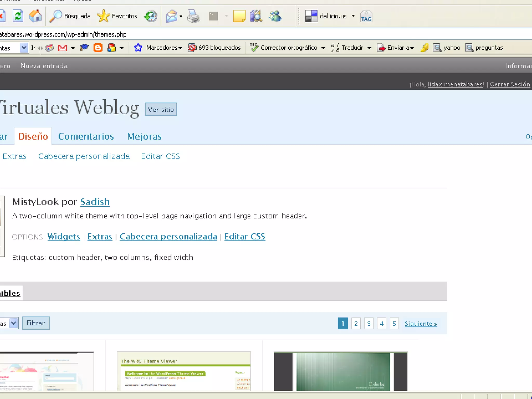Open the history clock icon

151,16
